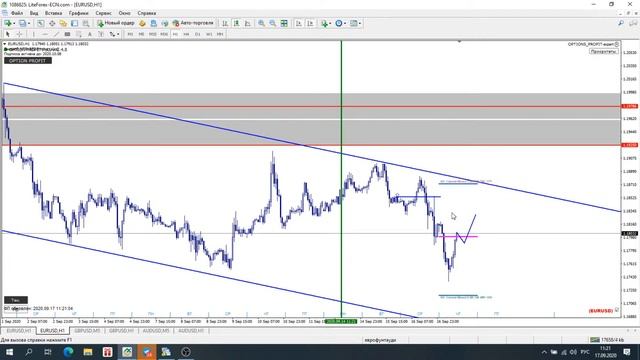Show the Market Watch panel
640x360 pixels.
(40, 23)
